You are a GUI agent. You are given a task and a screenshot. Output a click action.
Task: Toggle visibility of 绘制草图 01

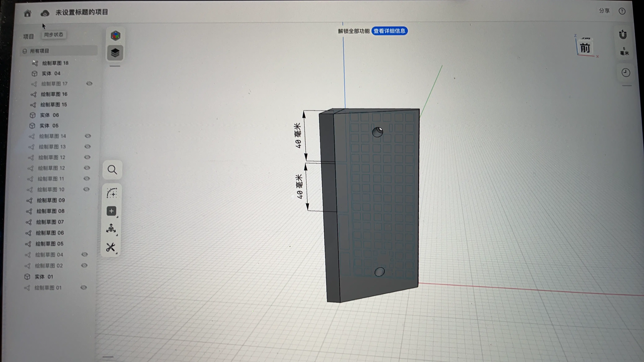point(84,287)
